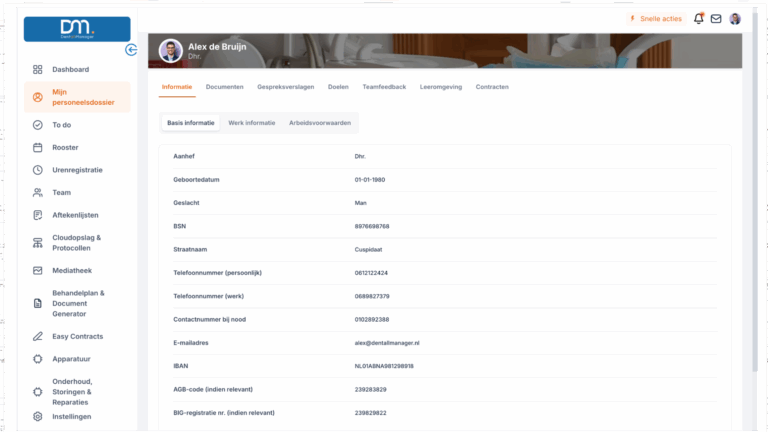The height and width of the screenshot is (432, 768).
Task: Collapse sidebar with the arrow icon
Action: click(131, 49)
